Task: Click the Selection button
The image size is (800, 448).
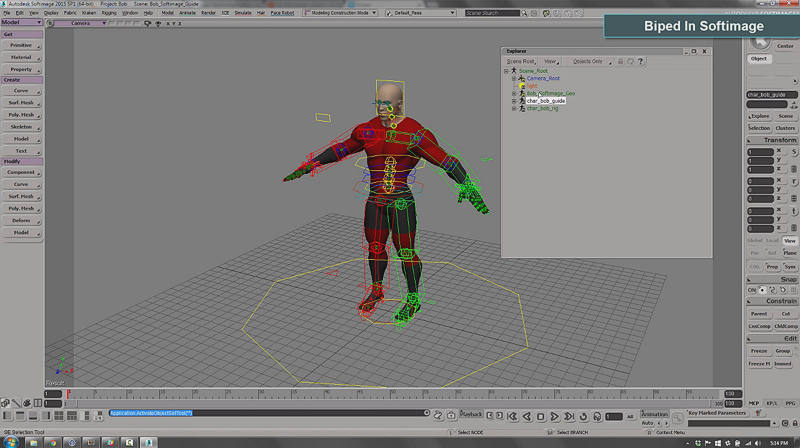Action: click(760, 128)
